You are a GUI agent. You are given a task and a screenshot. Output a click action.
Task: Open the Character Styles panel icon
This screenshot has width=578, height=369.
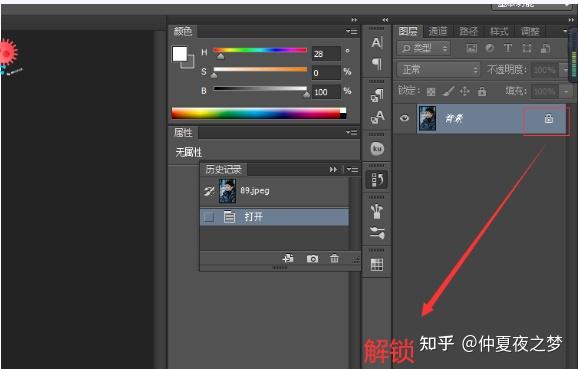(377, 117)
